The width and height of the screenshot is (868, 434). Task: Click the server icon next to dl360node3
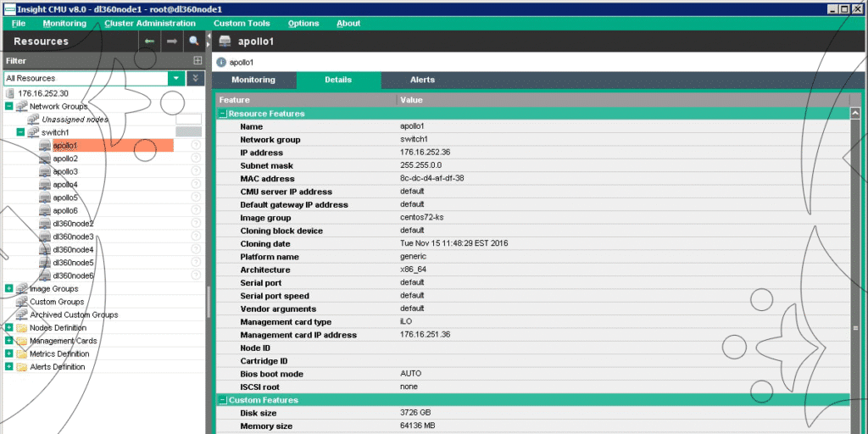(45, 236)
